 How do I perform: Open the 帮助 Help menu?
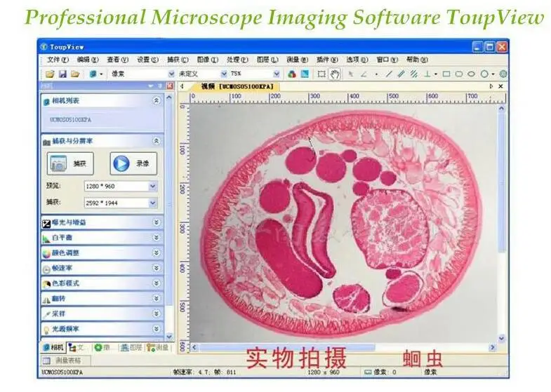pos(417,60)
